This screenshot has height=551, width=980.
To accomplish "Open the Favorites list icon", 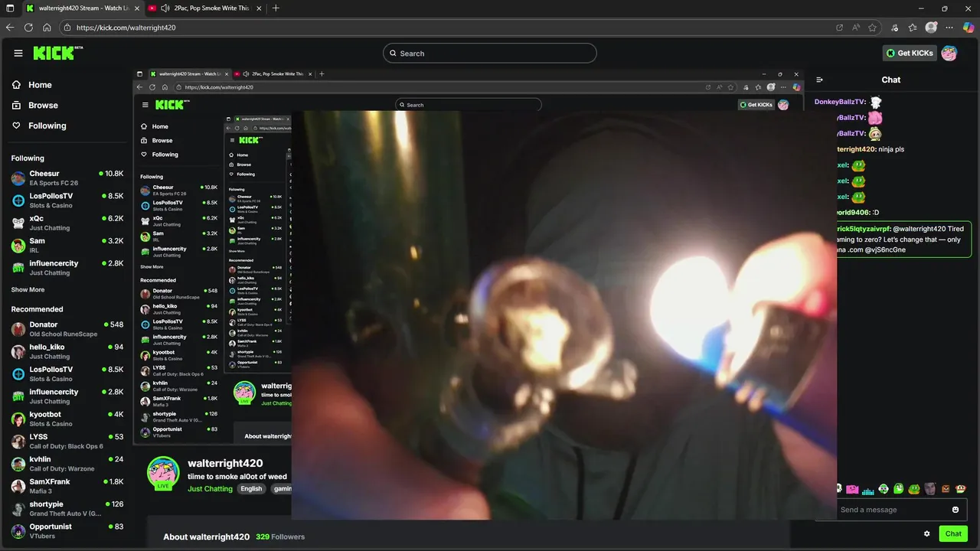I will (x=913, y=28).
